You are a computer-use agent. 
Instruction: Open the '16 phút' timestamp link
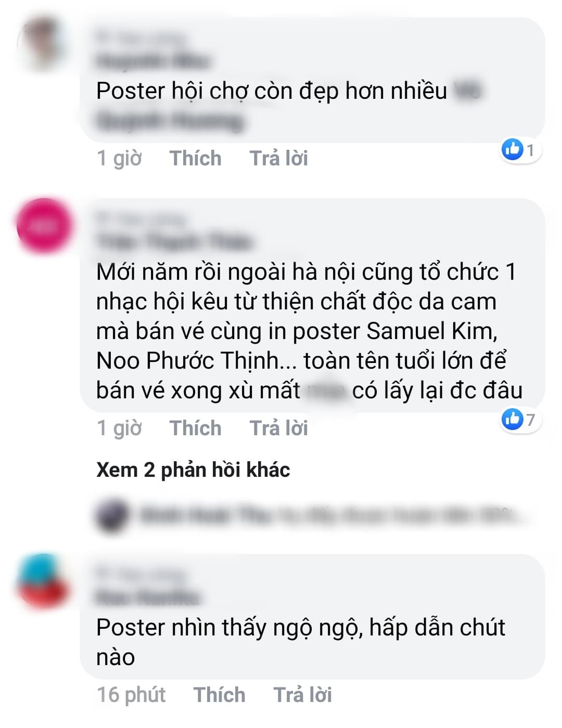[131, 695]
